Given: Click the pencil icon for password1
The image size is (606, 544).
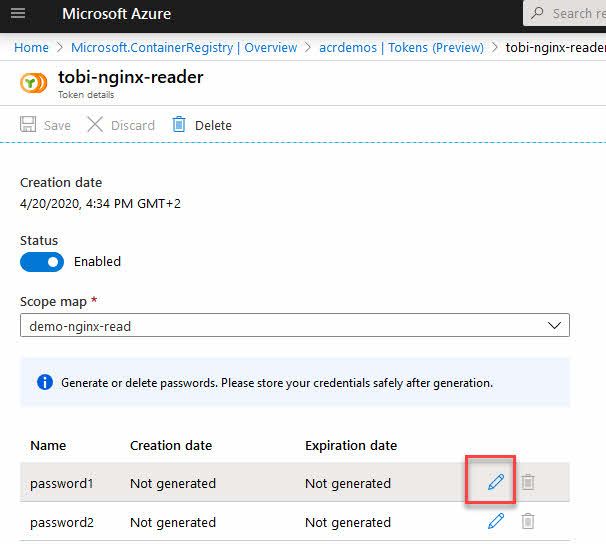Looking at the screenshot, I should click(x=495, y=482).
